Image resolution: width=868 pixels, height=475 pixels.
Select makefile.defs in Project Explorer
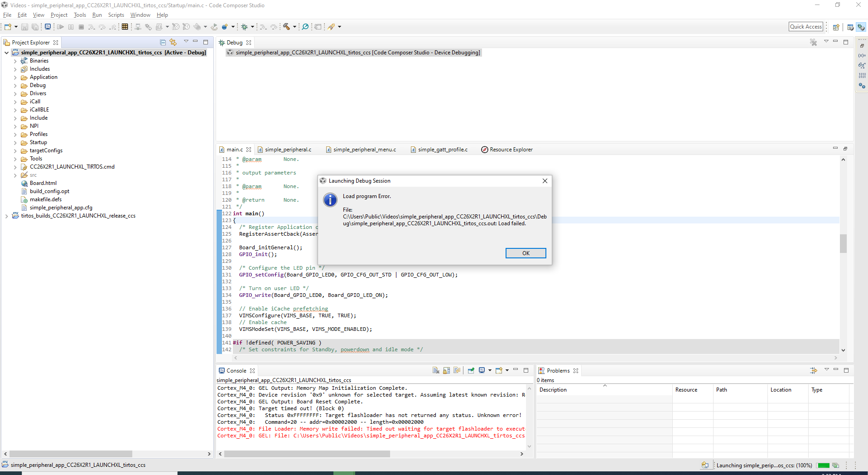pos(45,199)
